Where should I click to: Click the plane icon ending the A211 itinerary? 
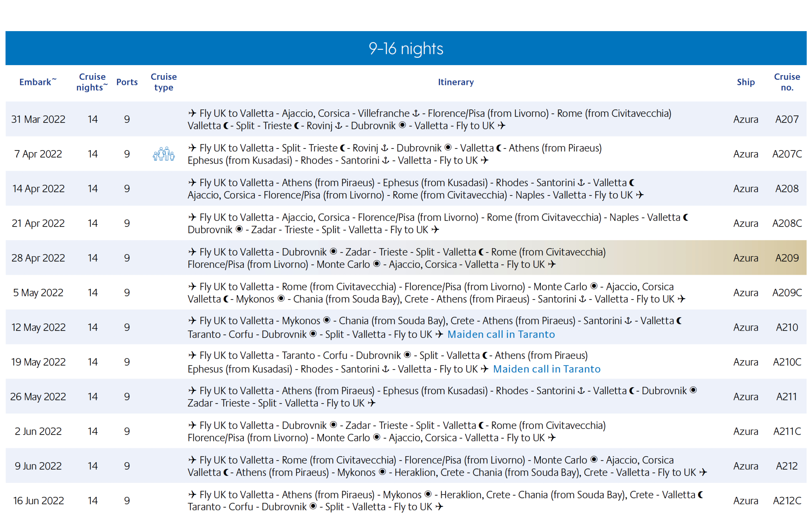pos(372,403)
